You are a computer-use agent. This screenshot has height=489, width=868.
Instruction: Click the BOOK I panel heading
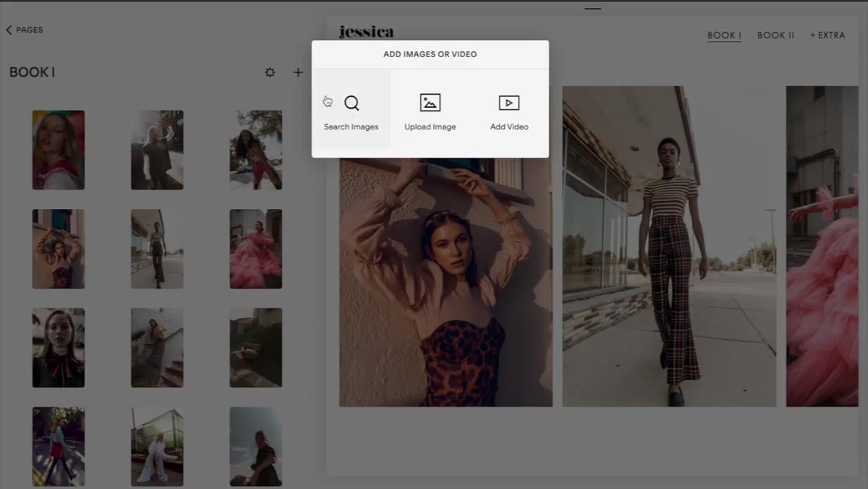pos(32,72)
